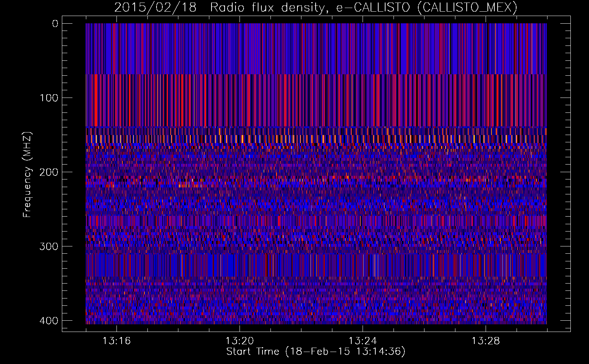Click the frequency tick label 100
589x364 pixels.
click(x=49, y=98)
